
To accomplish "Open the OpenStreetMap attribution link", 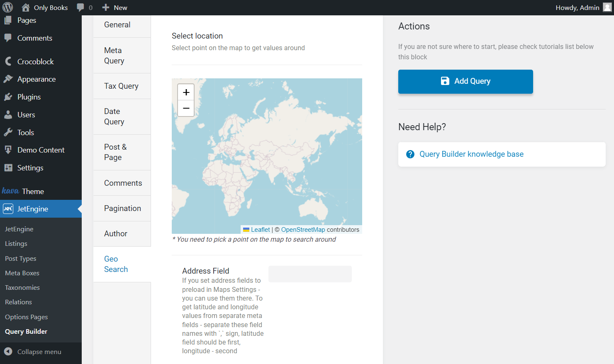I will point(303,230).
